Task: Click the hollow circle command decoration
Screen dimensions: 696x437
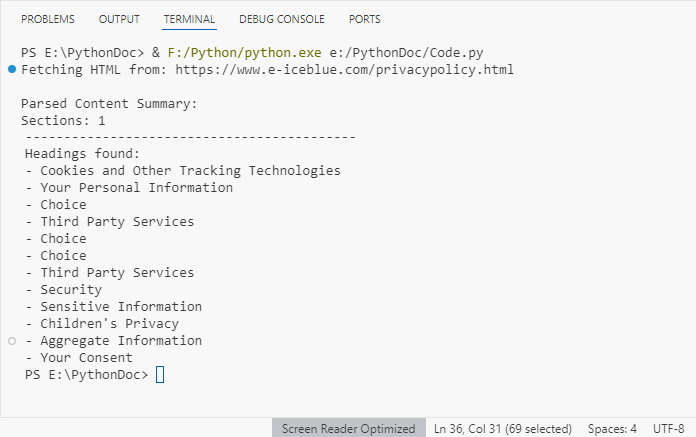Action: tap(11, 341)
